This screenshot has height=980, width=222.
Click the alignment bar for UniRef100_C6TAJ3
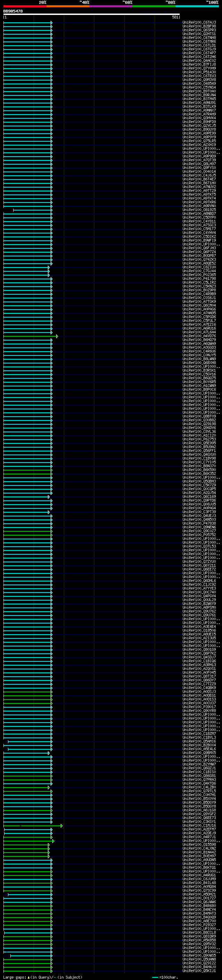click(28, 23)
